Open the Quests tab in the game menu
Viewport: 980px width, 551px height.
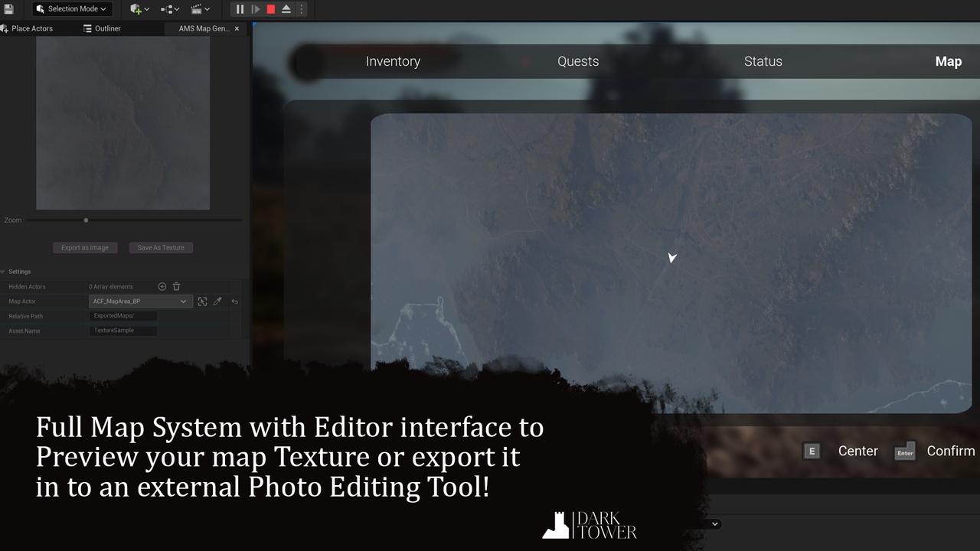click(x=578, y=61)
